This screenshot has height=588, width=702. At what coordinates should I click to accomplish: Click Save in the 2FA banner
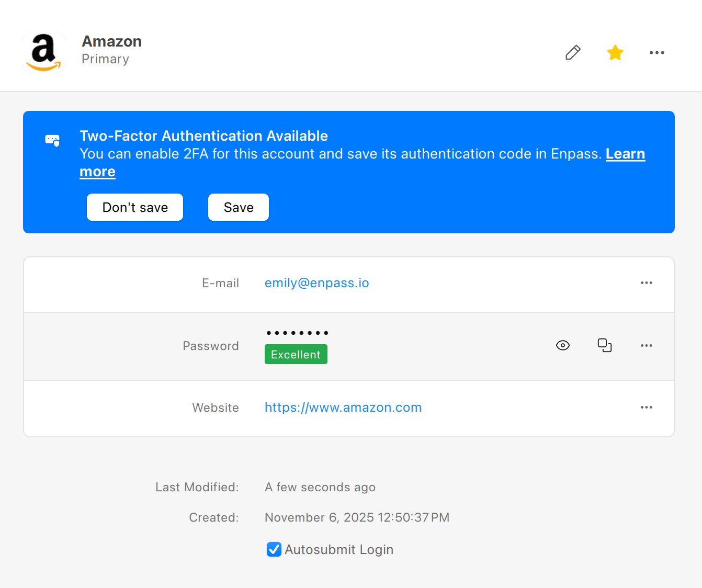pos(239,207)
